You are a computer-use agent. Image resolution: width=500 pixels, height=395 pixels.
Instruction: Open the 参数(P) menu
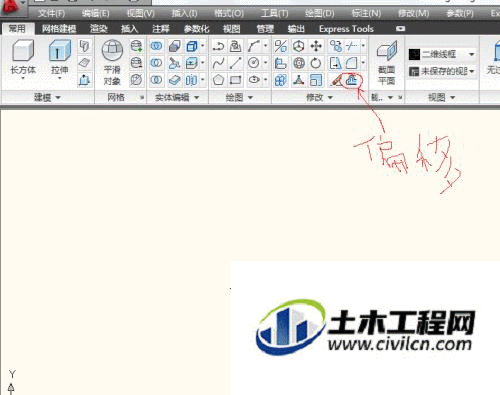coord(460,13)
